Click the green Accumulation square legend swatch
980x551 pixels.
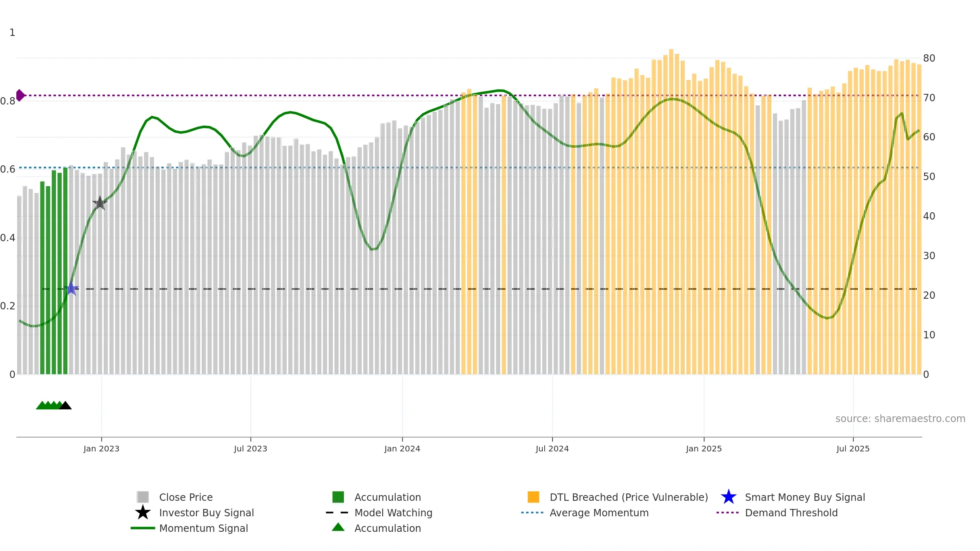pos(338,497)
